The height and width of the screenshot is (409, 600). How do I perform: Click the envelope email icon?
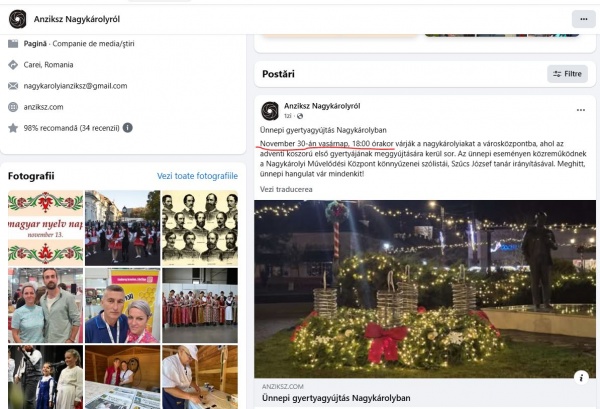pos(13,86)
